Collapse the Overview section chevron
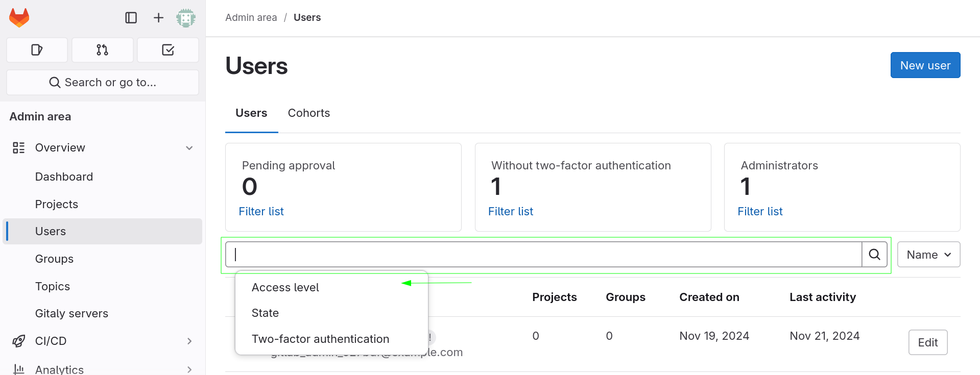The height and width of the screenshot is (375, 980). (189, 148)
